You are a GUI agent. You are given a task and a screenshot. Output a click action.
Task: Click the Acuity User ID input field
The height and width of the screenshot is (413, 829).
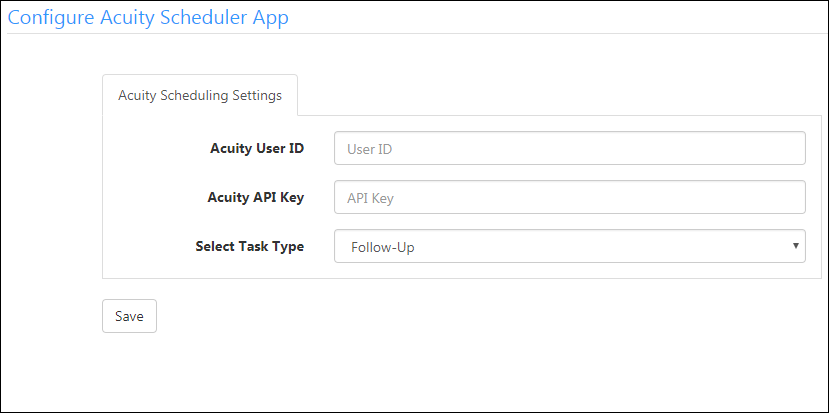point(570,148)
